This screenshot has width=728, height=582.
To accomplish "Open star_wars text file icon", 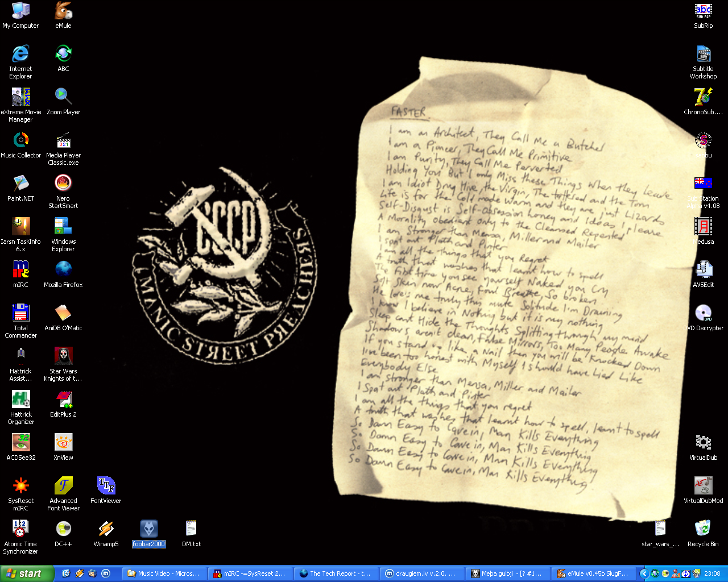I will coord(660,534).
